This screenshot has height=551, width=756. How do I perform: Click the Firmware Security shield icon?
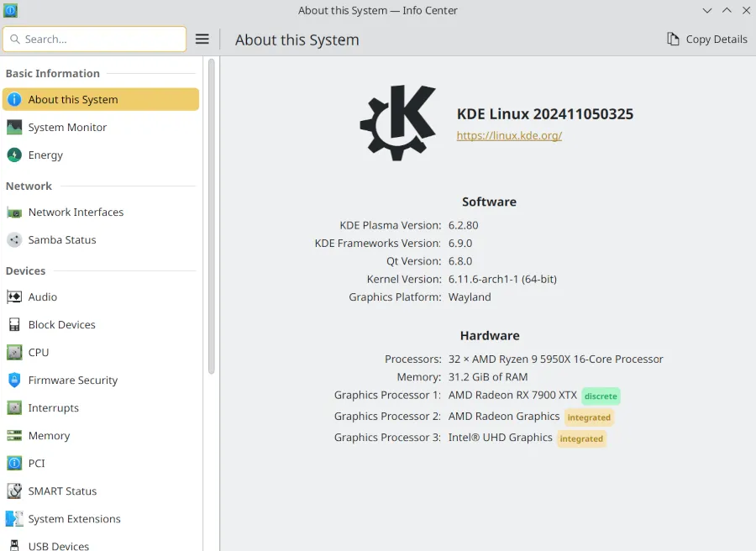(14, 380)
